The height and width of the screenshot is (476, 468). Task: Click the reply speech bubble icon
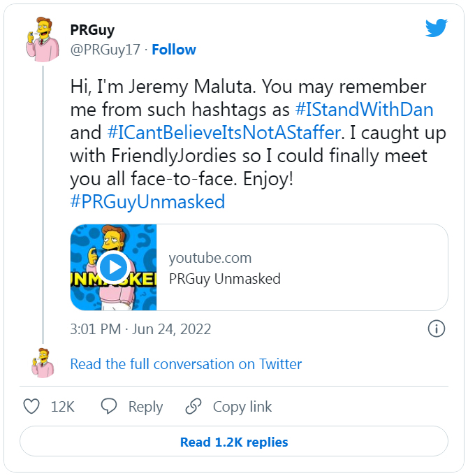108,406
